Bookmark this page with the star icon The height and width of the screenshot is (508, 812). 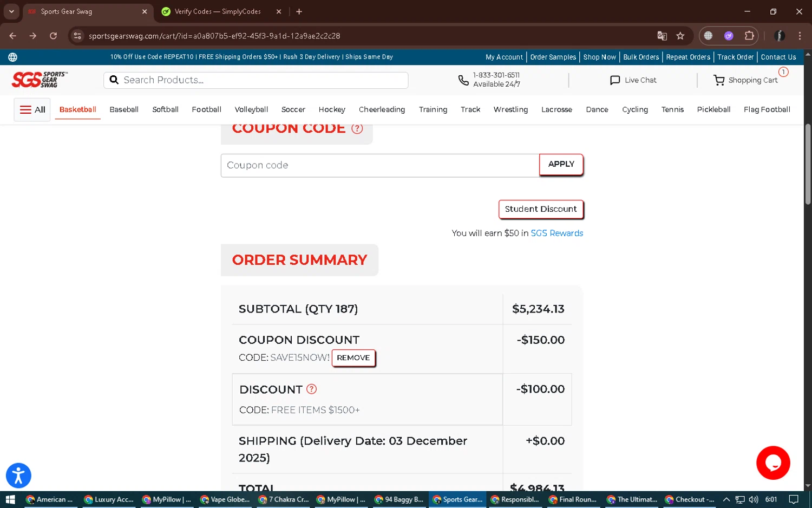[x=680, y=36]
